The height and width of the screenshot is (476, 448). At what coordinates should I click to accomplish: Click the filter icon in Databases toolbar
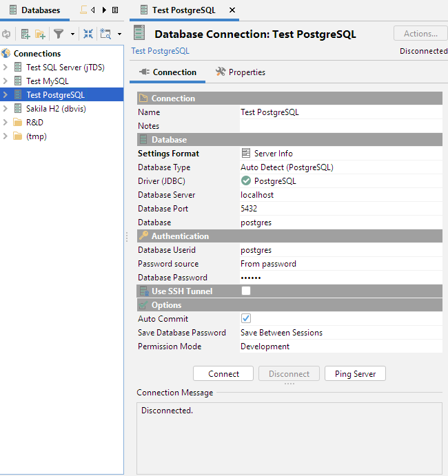[x=59, y=34]
